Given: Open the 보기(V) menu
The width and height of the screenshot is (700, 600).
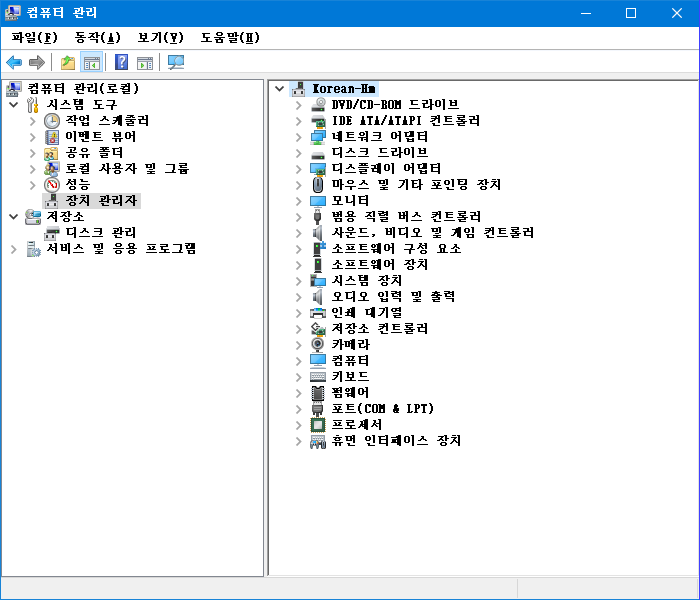Looking at the screenshot, I should (x=160, y=38).
